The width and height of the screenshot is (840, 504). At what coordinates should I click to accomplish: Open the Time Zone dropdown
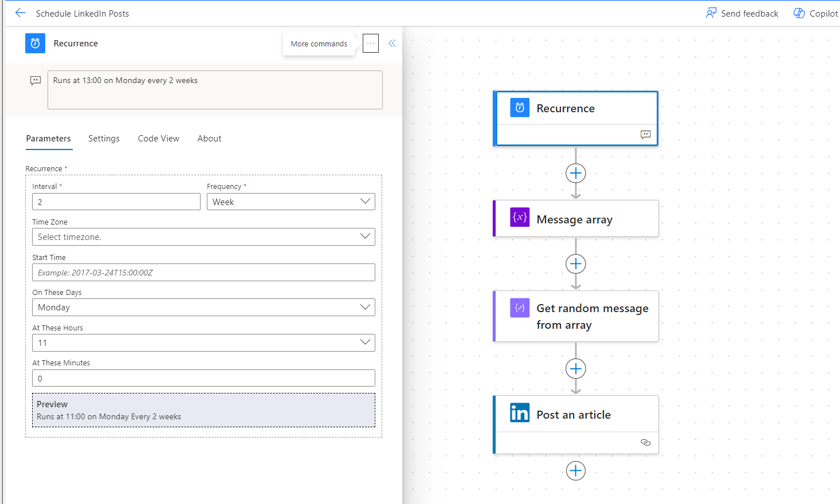(203, 237)
